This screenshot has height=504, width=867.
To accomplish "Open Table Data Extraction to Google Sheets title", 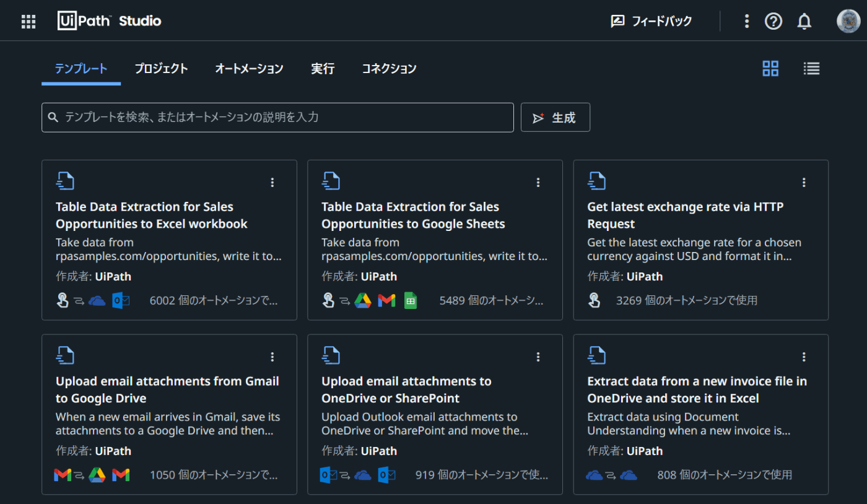I will coord(413,215).
